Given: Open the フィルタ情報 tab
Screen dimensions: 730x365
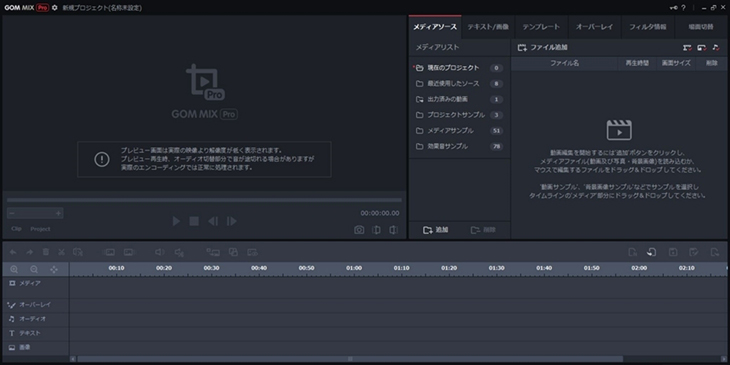Looking at the screenshot, I should click(648, 27).
